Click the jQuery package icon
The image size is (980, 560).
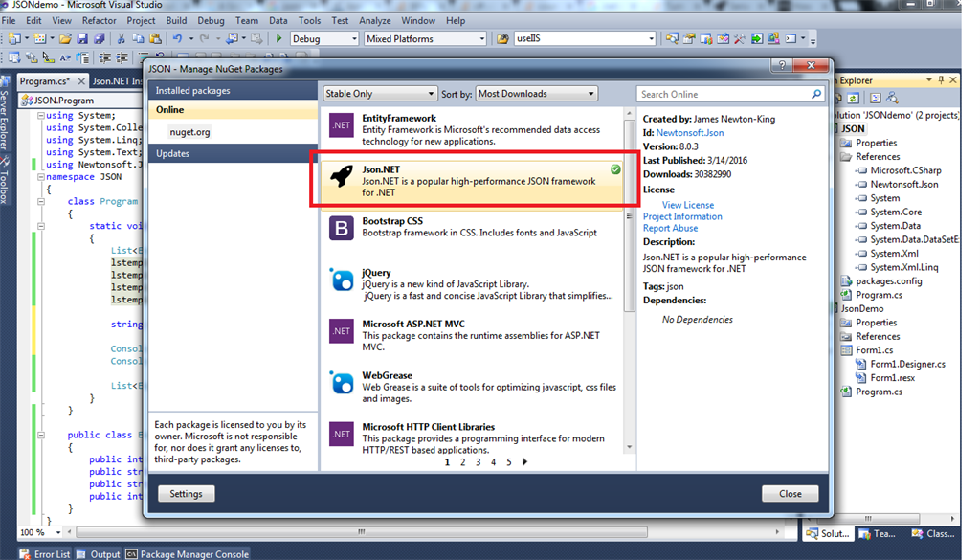(342, 280)
